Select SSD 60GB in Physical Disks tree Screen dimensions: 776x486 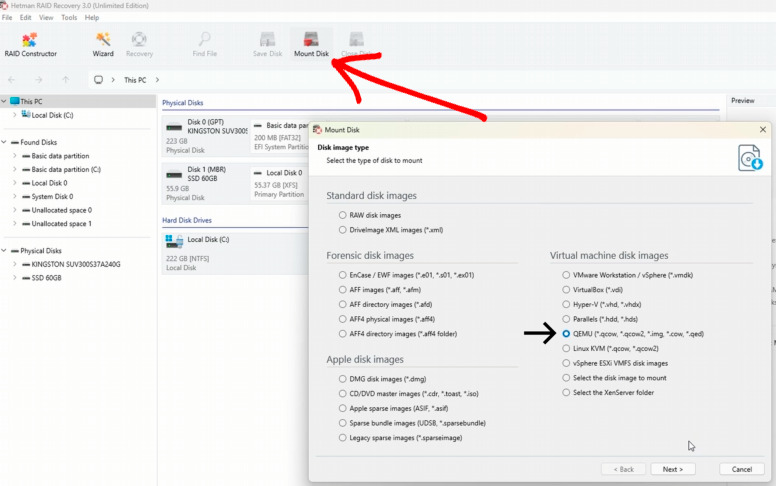[46, 278]
